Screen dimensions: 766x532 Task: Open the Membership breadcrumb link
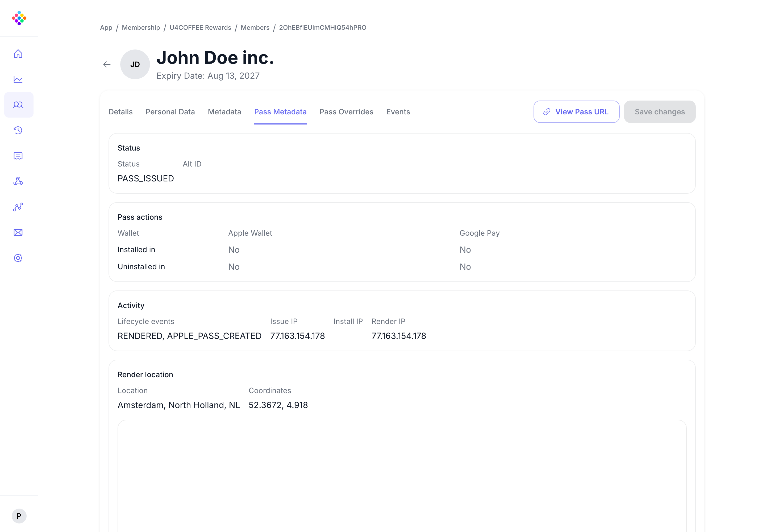coord(141,28)
